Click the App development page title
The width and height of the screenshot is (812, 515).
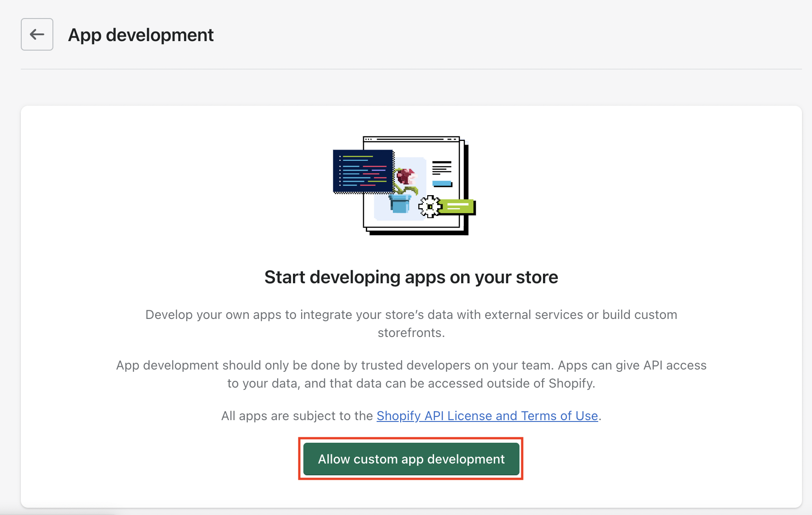tap(141, 35)
